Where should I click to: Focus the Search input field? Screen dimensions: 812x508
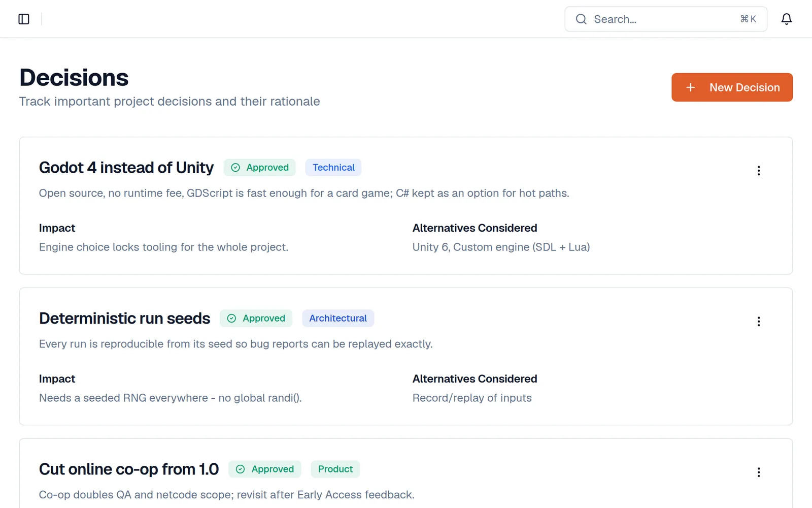point(666,19)
